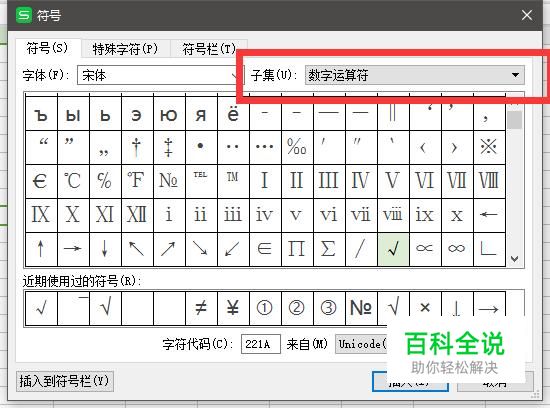The height and width of the screenshot is (408, 550).
Task: Pick the first recent √ check symbol
Action: point(41,308)
